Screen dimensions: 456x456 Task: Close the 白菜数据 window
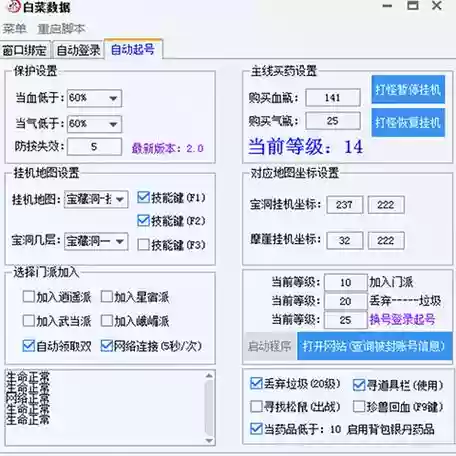[x=437, y=6]
